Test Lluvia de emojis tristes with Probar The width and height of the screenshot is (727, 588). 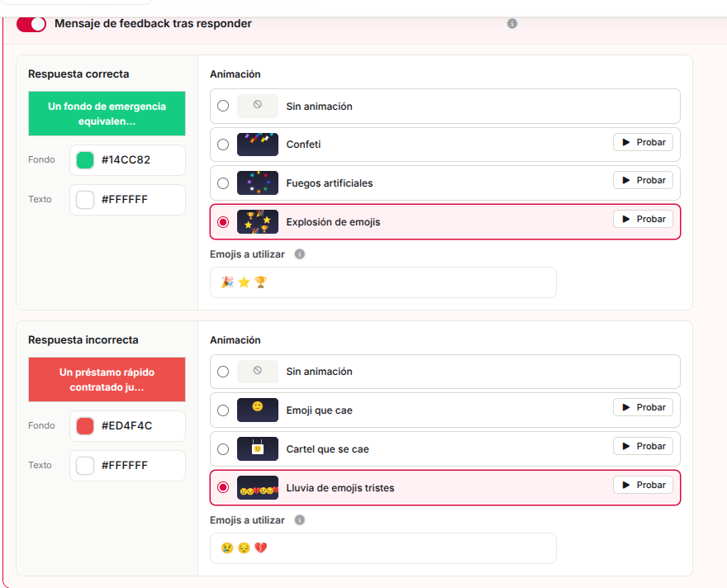coord(643,485)
